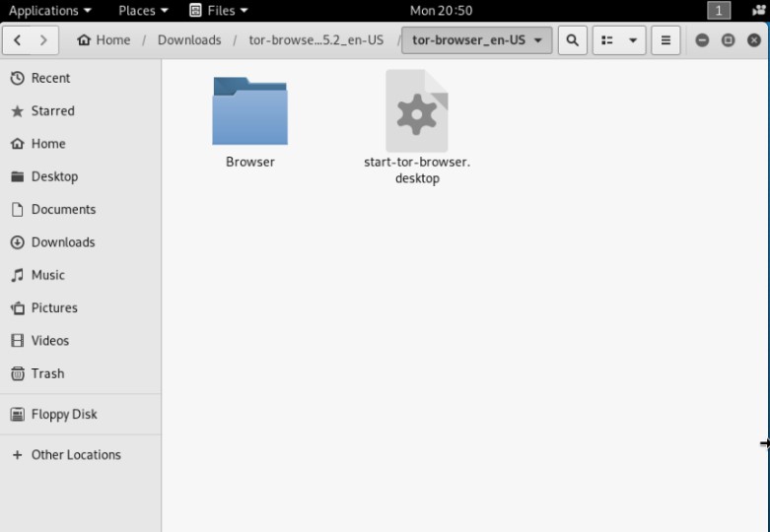Open the Files app menu in top bar
This screenshot has width=770, height=532.
click(219, 10)
